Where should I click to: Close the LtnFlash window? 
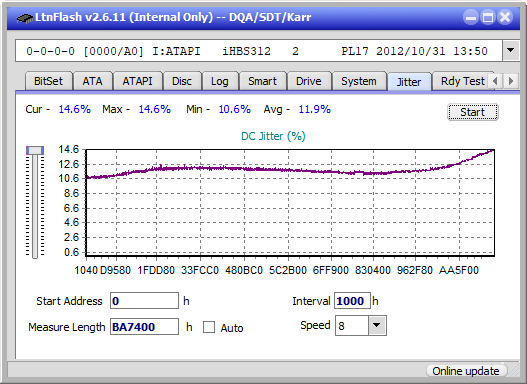[x=505, y=17]
